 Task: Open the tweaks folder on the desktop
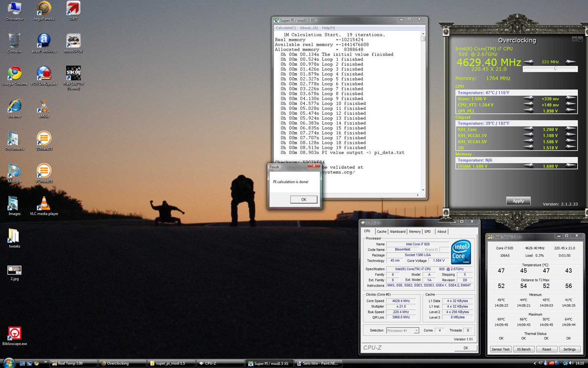click(15, 238)
